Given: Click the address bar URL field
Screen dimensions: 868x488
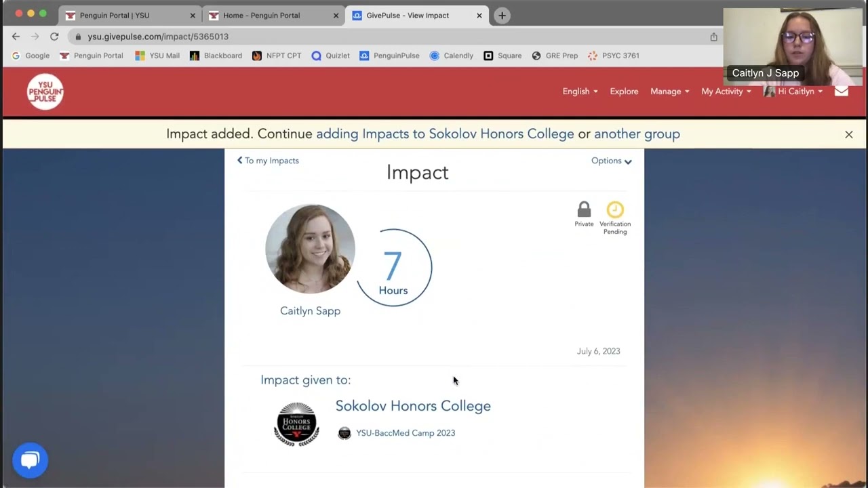Looking at the screenshot, I should coord(387,37).
